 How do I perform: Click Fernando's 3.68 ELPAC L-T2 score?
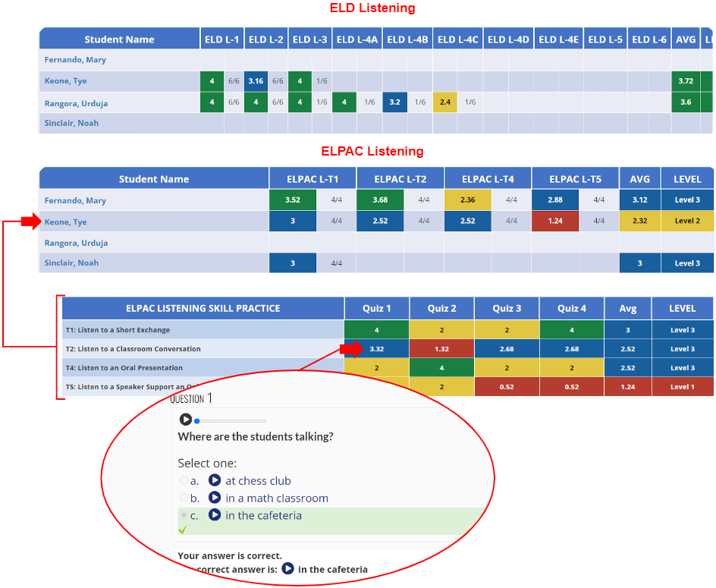coord(380,200)
